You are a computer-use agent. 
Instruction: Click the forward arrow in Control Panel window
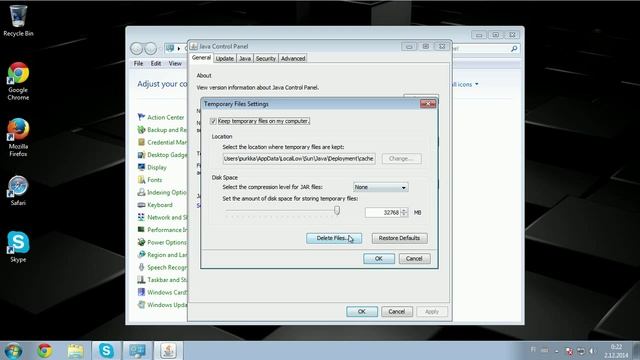(151, 49)
